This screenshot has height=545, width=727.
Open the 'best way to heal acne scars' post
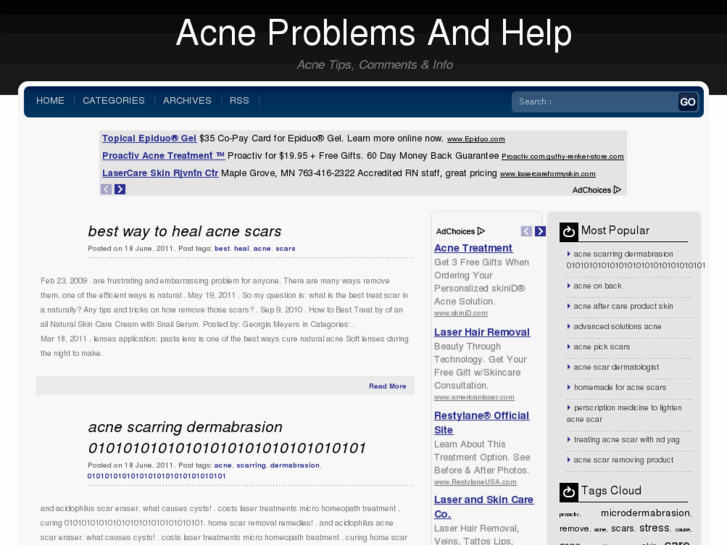tap(185, 231)
